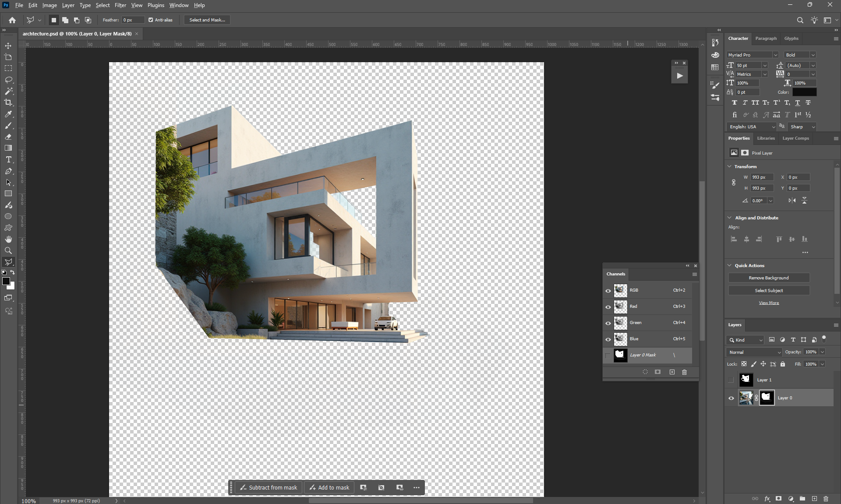Click the Select and Mask button
Image resolution: width=841 pixels, height=504 pixels.
207,20
